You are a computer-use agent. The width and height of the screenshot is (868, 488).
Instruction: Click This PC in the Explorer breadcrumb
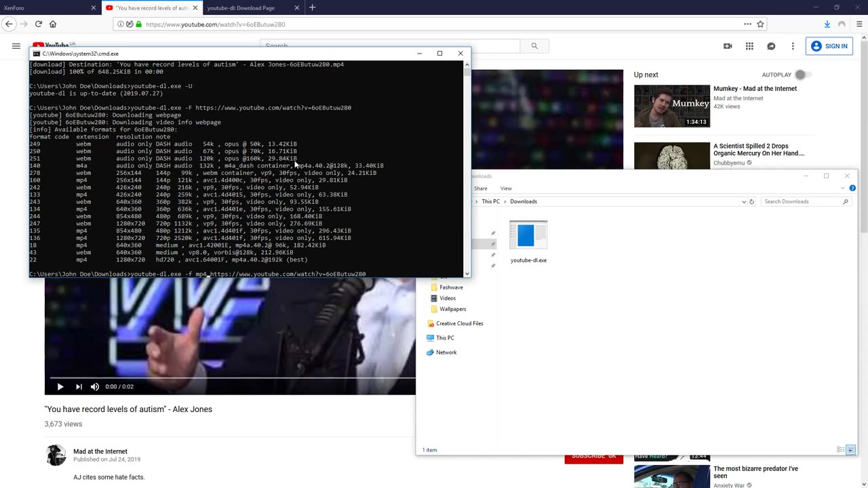pyautogui.click(x=490, y=201)
